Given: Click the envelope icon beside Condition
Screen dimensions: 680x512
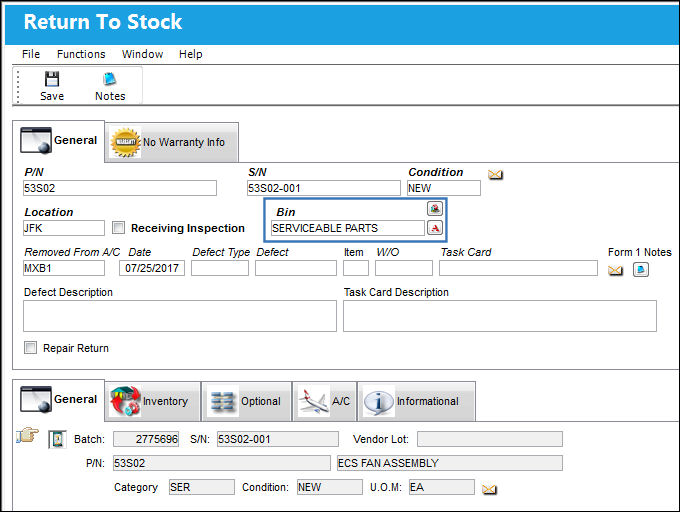Looking at the screenshot, I should click(x=495, y=174).
